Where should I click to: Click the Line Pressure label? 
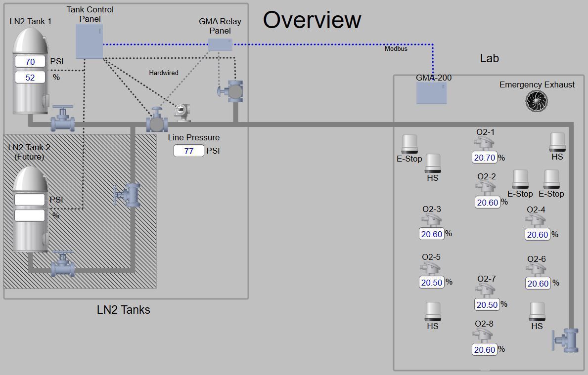tap(194, 137)
